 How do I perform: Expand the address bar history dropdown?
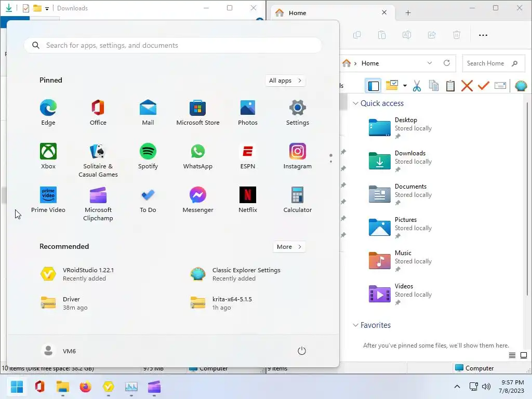pos(430,63)
